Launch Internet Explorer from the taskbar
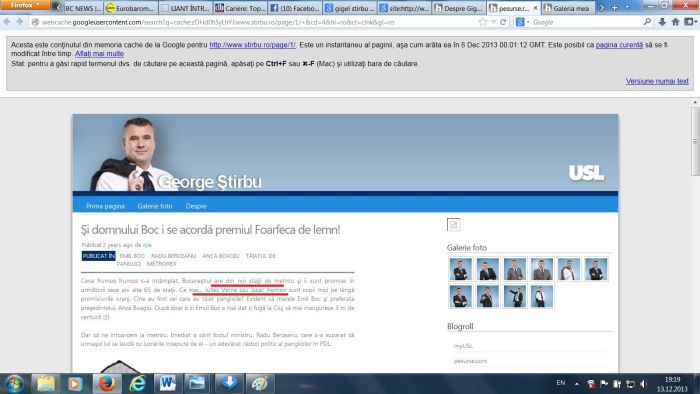The image size is (700, 394). coord(138,384)
